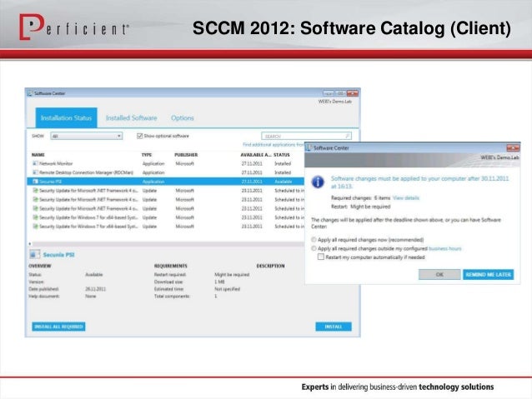
Task: Toggle Show optional software checkbox
Action: pos(139,136)
